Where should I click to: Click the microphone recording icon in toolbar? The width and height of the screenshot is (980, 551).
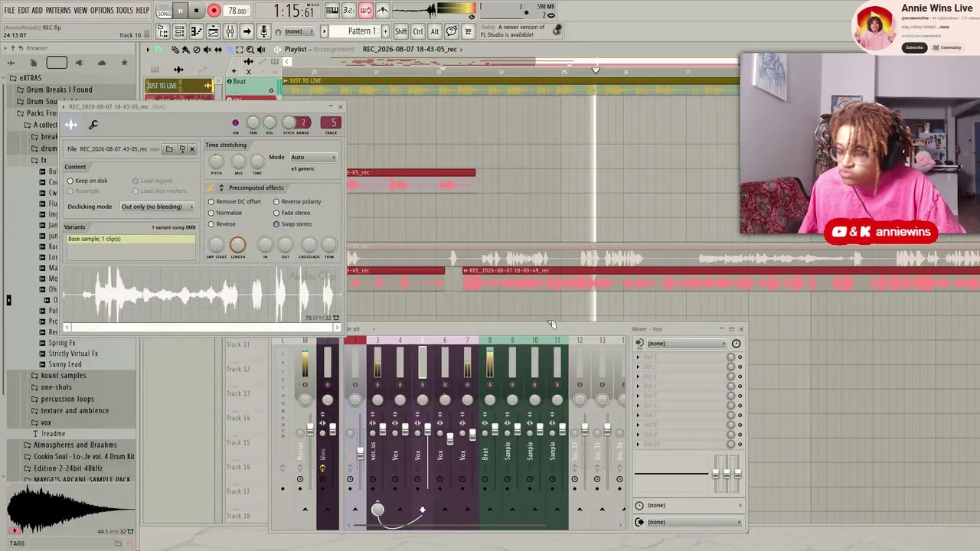(x=263, y=31)
